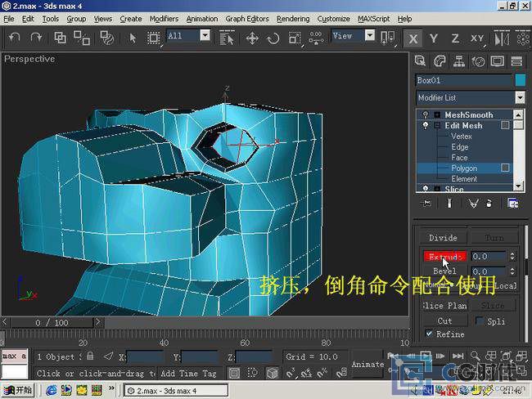The width and height of the screenshot is (532, 399).
Task: Uncheck the Refine checkbox
Action: [429, 334]
